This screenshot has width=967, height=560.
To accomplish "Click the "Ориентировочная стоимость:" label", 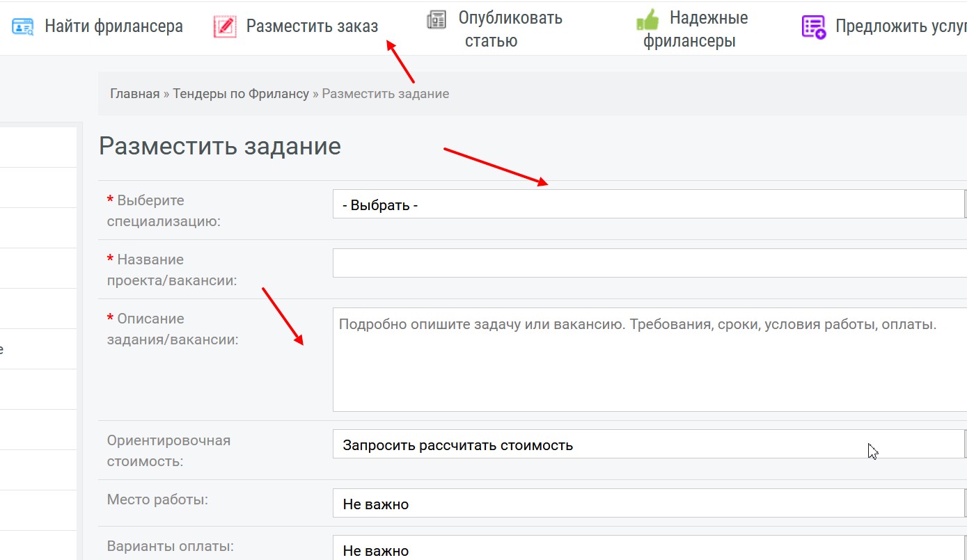I will pos(168,451).
